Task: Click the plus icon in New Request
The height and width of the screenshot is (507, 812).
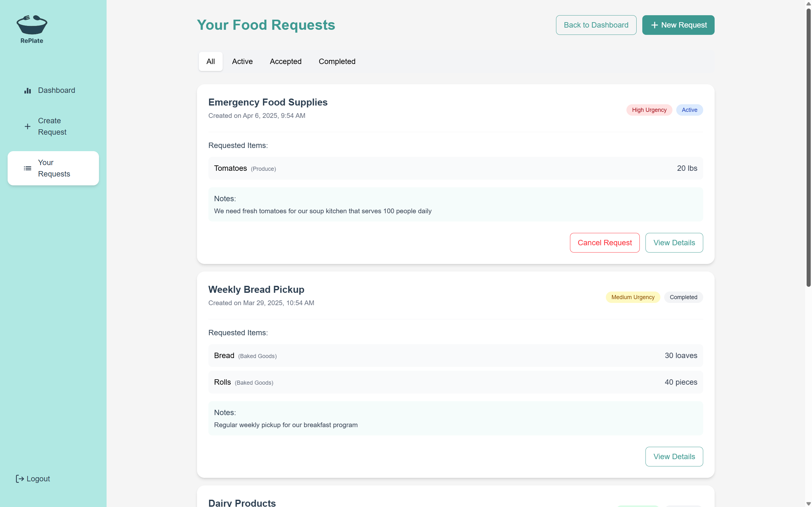Action: tap(654, 25)
